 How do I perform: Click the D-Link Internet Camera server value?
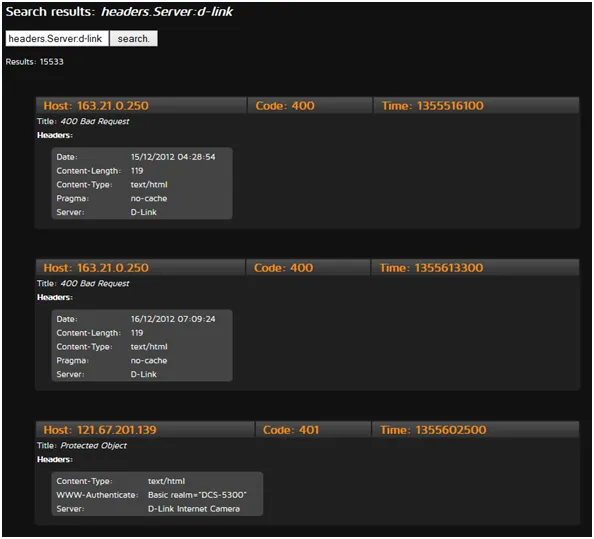tap(194, 509)
